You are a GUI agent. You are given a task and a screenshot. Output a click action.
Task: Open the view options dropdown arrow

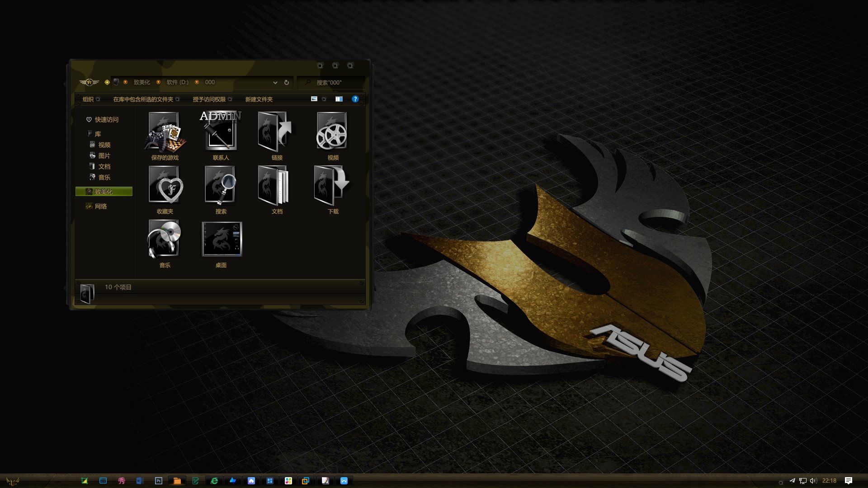pos(324,99)
